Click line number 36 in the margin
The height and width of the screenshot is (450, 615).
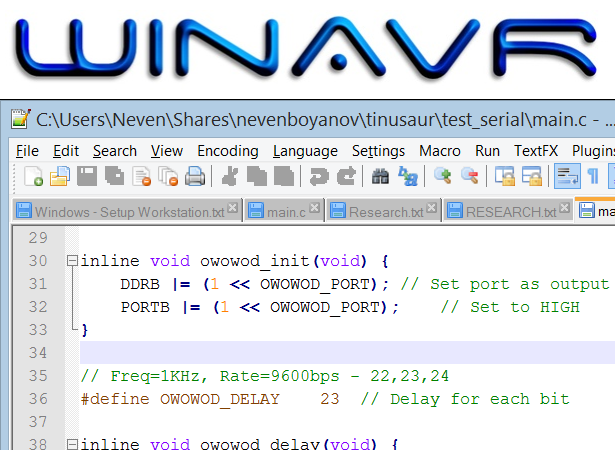pos(38,399)
